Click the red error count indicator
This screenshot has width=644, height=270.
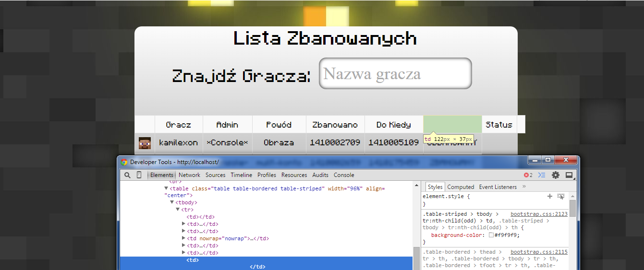(x=528, y=175)
